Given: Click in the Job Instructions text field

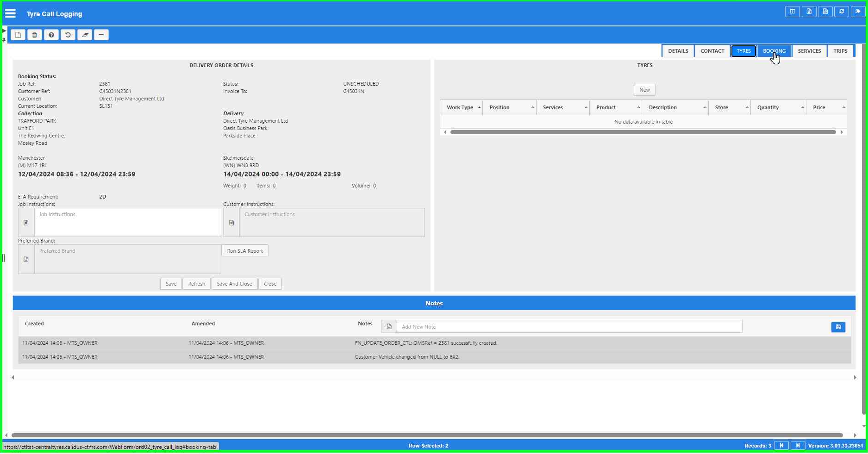Looking at the screenshot, I should point(128,223).
